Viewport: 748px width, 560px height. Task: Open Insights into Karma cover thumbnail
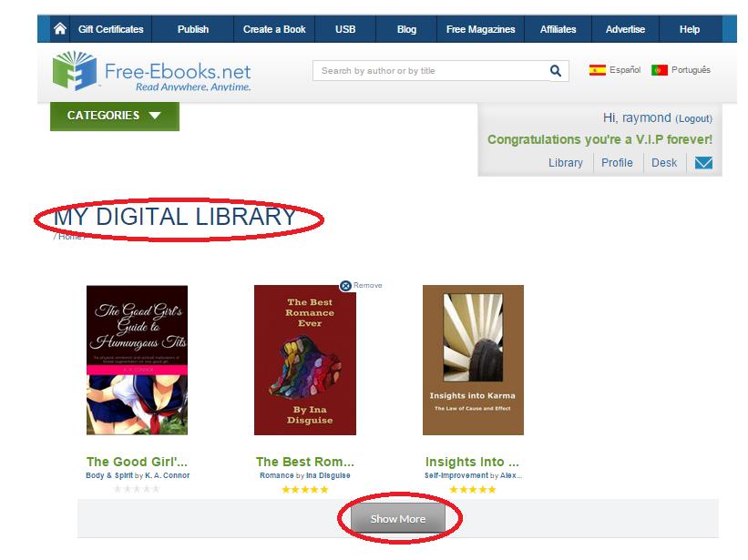point(473,360)
